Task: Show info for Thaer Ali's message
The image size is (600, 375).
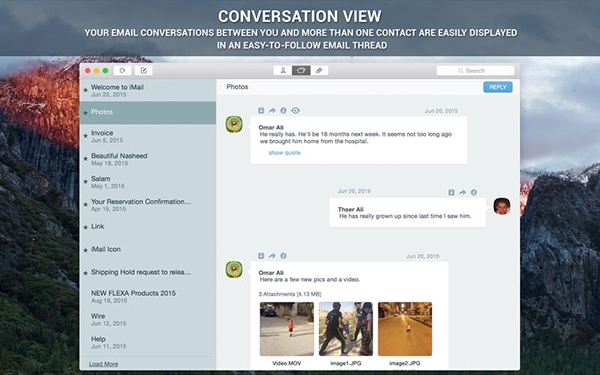Action: 474,192
